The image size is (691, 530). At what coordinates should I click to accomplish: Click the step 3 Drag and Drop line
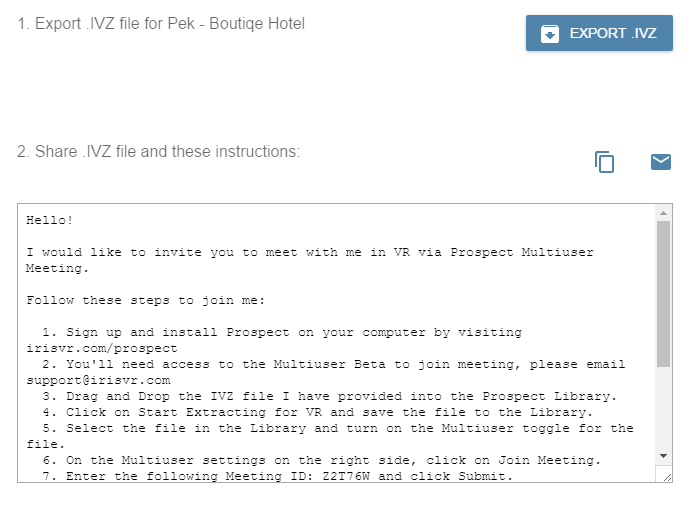[x=329, y=397]
